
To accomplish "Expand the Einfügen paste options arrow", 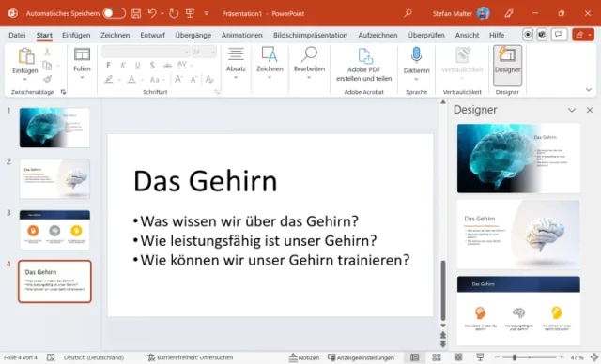I will pyautogui.click(x=25, y=79).
